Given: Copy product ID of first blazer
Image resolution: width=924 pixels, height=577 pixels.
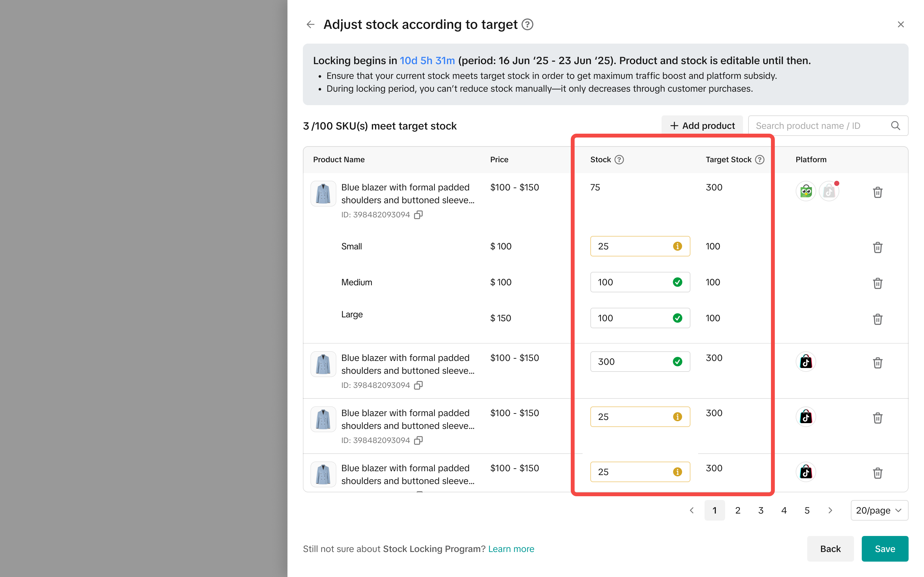Looking at the screenshot, I should tap(418, 215).
